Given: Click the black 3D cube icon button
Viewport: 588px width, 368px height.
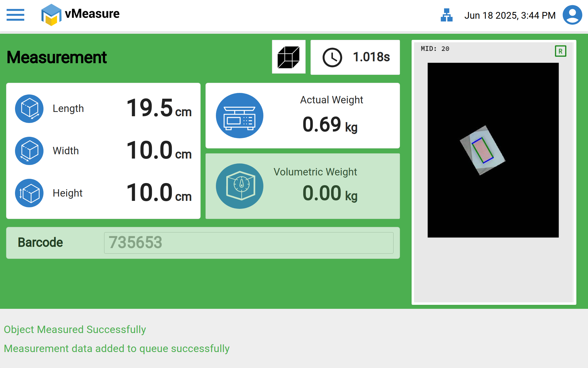Looking at the screenshot, I should (288, 57).
